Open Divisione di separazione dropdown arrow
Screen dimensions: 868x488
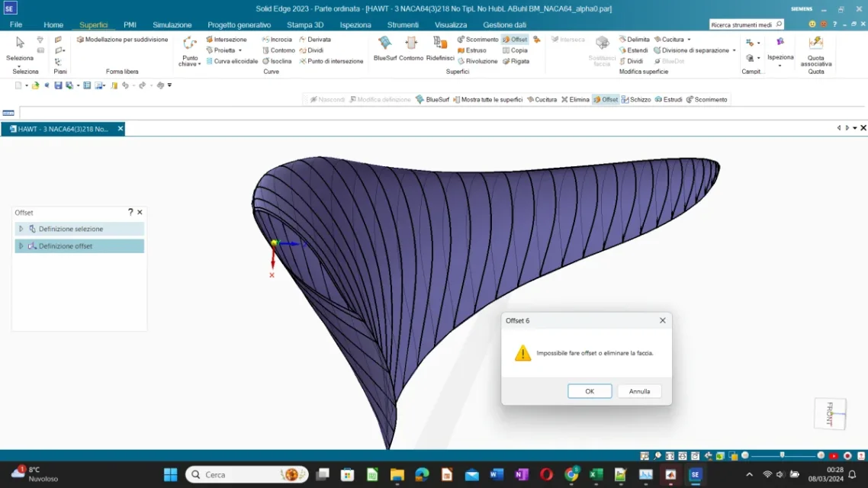coord(734,50)
